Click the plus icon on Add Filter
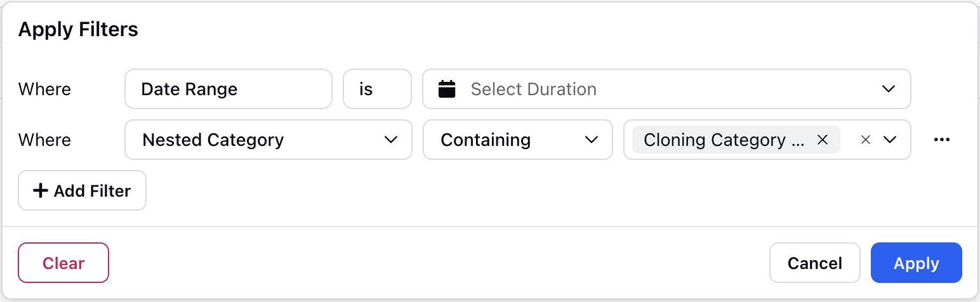The height and width of the screenshot is (302, 980). [41, 190]
